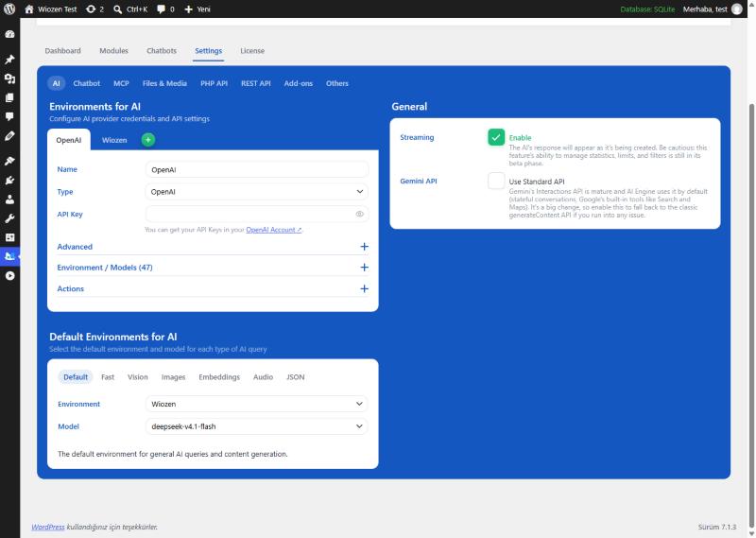756x538 pixels.
Task: Open the Environment dropdown showing Wiozen
Action: pos(256,404)
